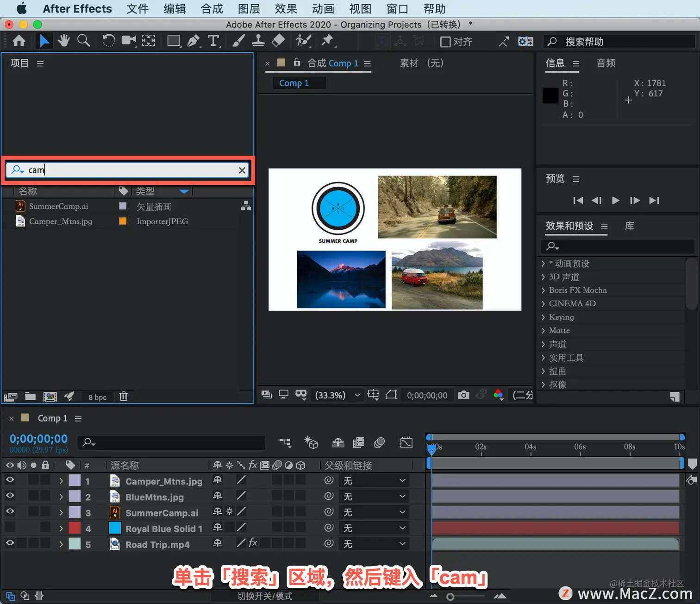Click the Interpret Footage icon in Project panel
This screenshot has width=700, height=604.
click(10, 397)
